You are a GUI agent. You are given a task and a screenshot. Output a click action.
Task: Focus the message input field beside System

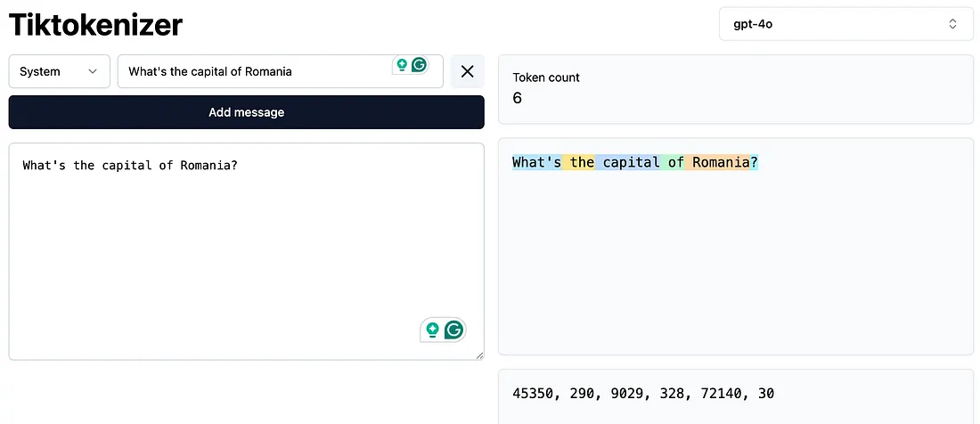[254, 71]
